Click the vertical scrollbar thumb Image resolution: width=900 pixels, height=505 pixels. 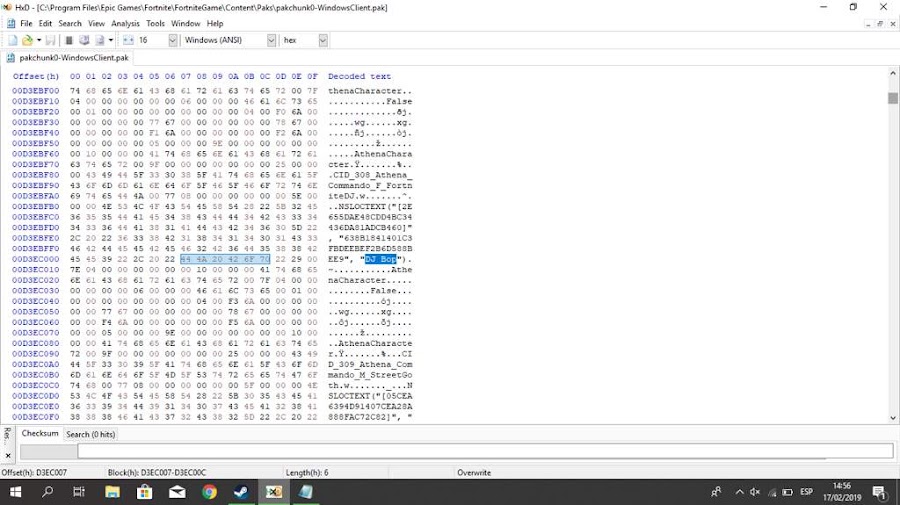[893, 98]
